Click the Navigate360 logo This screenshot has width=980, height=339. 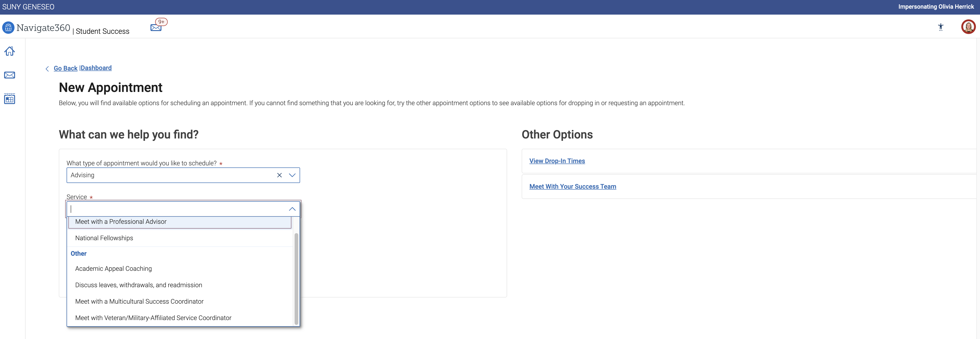pos(36,28)
